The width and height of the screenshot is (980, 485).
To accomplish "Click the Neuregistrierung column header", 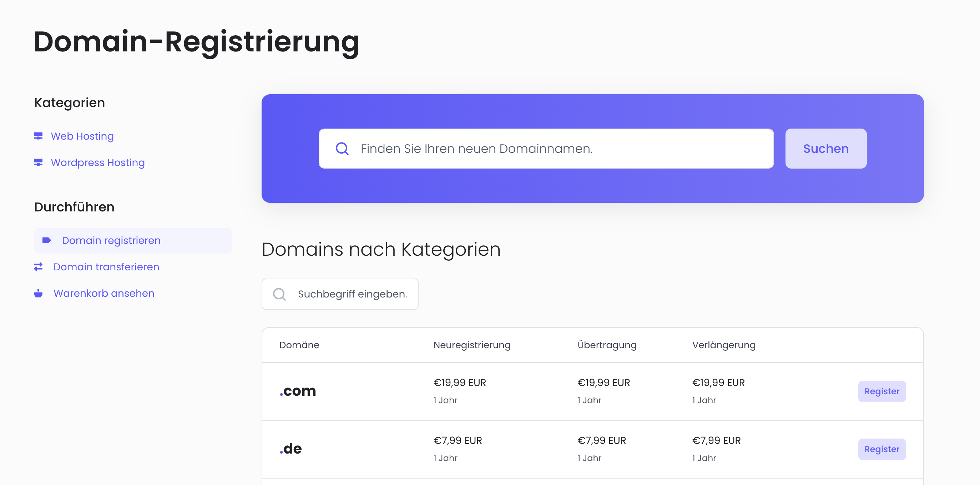I will (x=472, y=345).
